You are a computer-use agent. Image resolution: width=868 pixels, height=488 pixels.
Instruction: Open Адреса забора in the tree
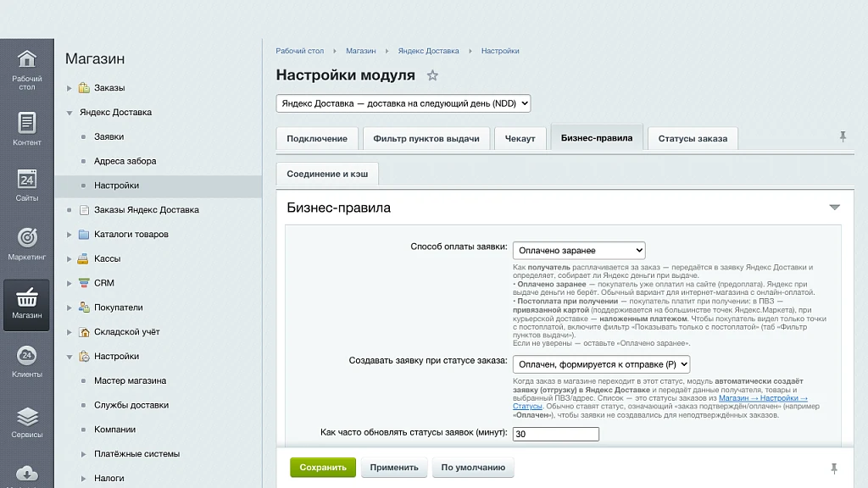coord(125,161)
